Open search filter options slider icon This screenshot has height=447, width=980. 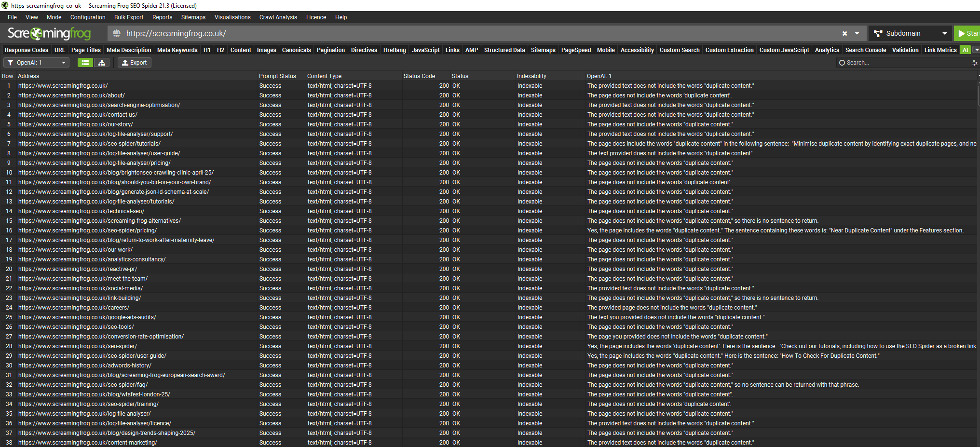pos(975,63)
